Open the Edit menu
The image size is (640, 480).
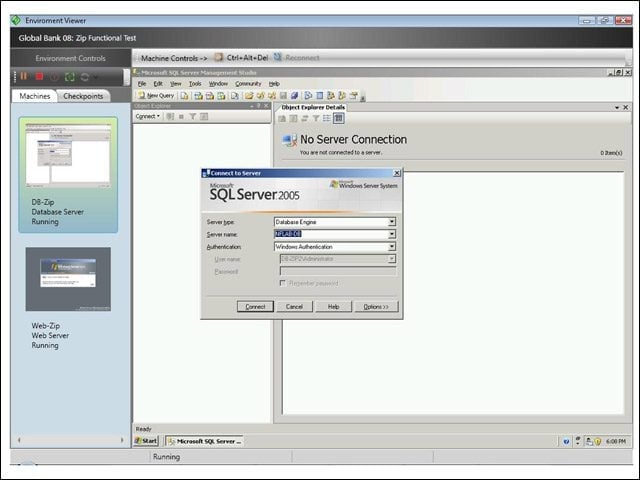click(158, 84)
